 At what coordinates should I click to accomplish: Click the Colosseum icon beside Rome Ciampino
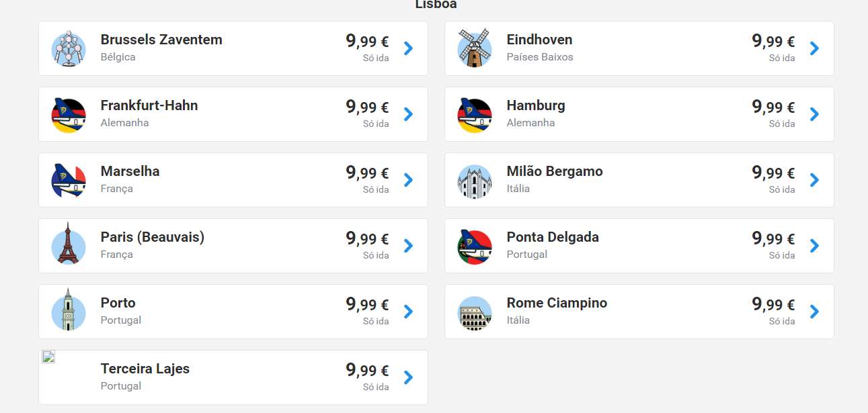[x=474, y=312]
